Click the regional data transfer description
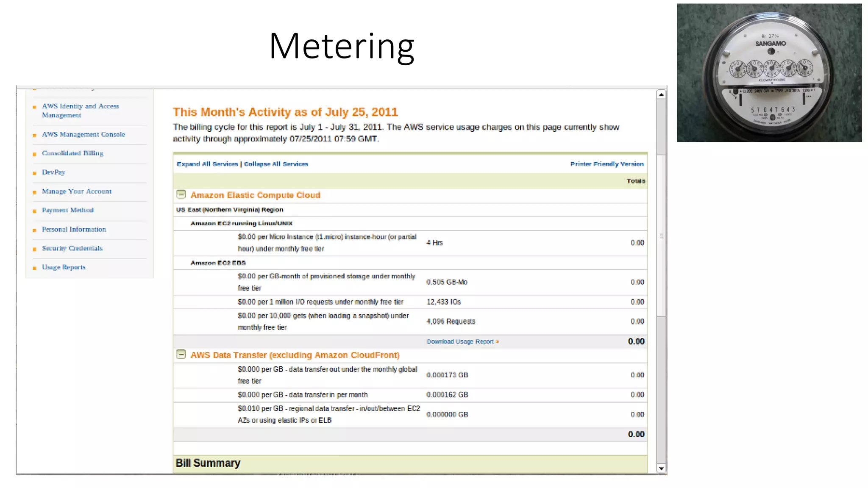The width and height of the screenshot is (868, 488). coord(329,414)
